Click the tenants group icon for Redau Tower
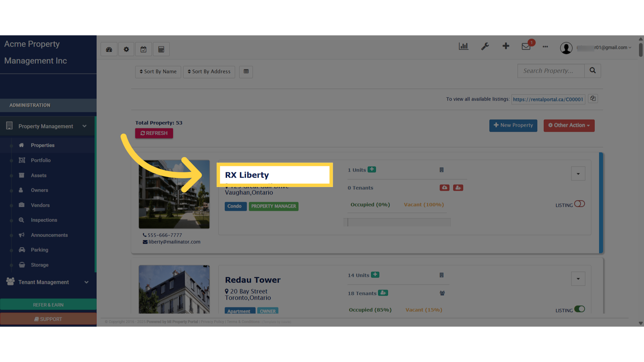 pyautogui.click(x=442, y=293)
